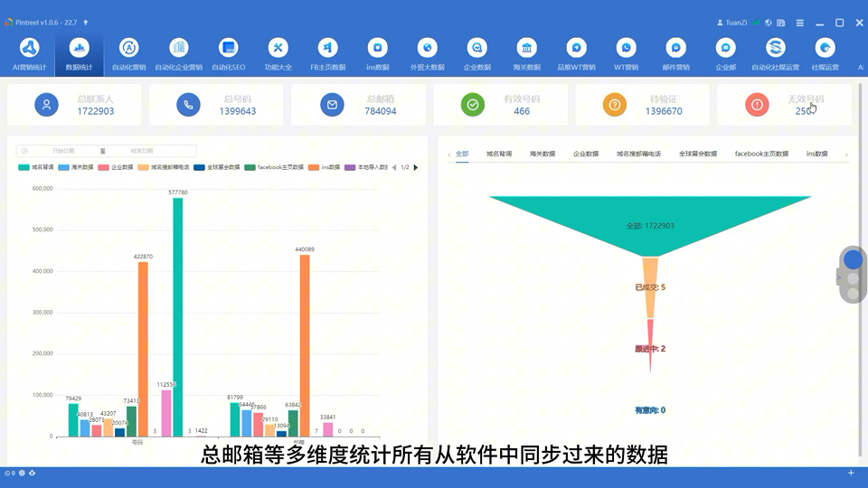This screenshot has width=868, height=488.
Task: Click the 有效号码 green check icon
Action: [x=473, y=105]
